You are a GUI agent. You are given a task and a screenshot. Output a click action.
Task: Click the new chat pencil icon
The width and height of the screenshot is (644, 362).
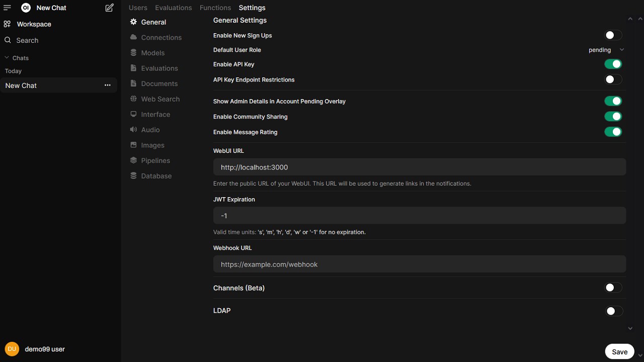pos(109,8)
